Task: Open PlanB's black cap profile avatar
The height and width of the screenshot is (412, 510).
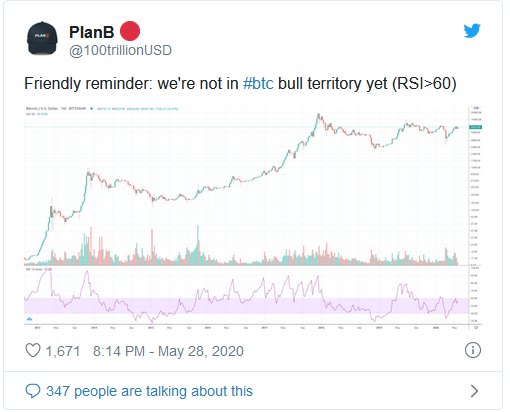Action: pyautogui.click(x=42, y=38)
